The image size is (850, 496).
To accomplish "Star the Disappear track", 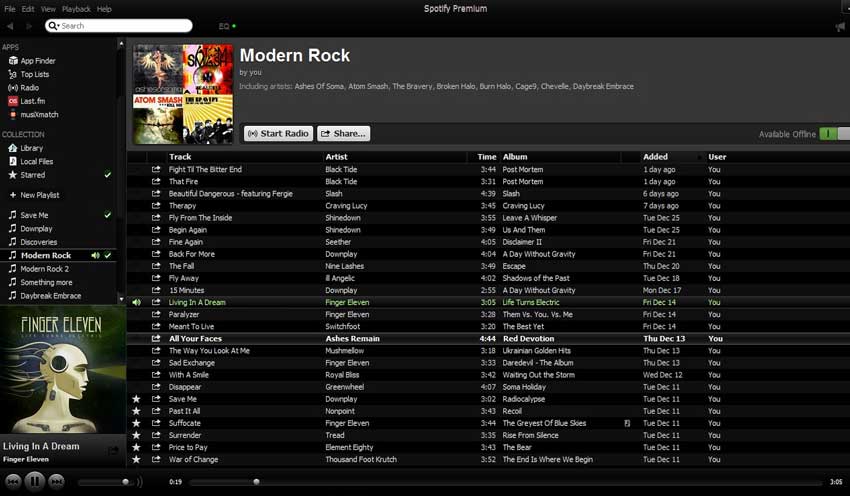I will (x=137, y=387).
